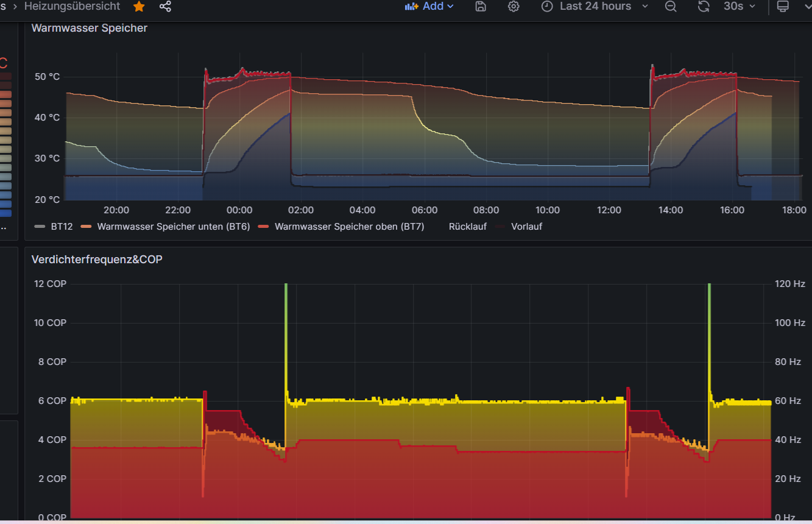Toggle the Rücklauf legend series
This screenshot has height=524, width=812.
tap(467, 227)
